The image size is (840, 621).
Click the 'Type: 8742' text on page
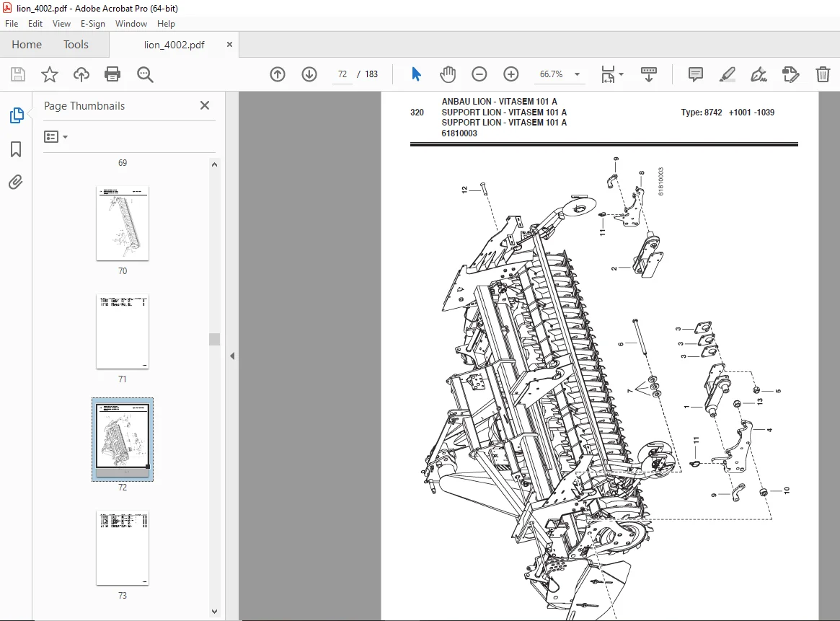tap(702, 113)
